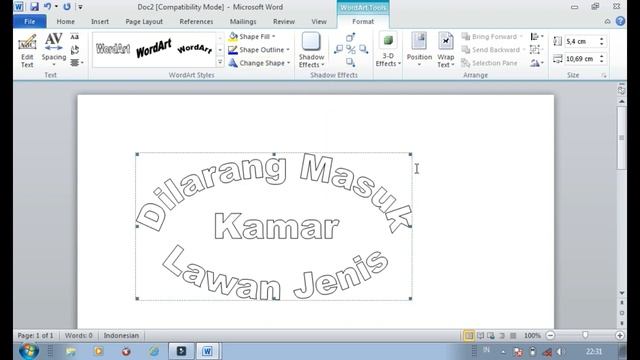Click the shape height field 5,4 cm

581,41
